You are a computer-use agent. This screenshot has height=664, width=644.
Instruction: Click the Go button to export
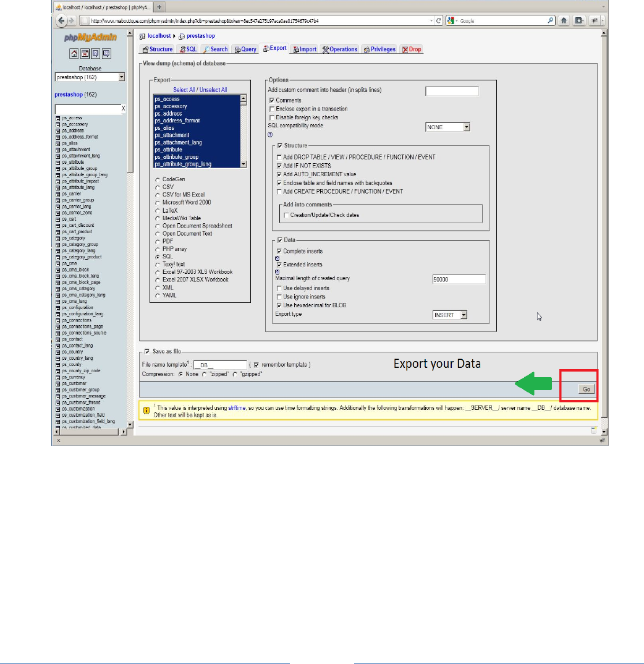[x=587, y=389]
